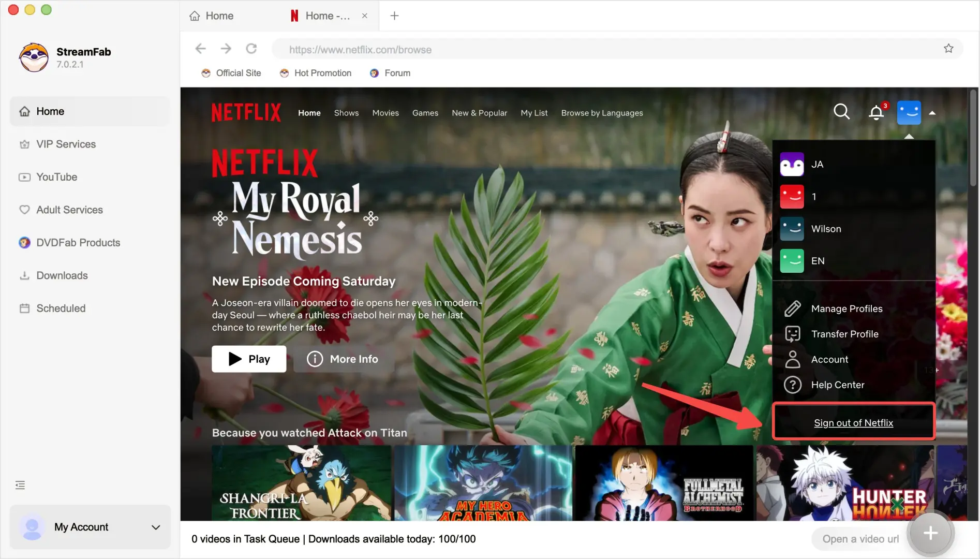Click the blue profile avatar in Netflix header
This screenshot has width=980, height=559.
(909, 112)
